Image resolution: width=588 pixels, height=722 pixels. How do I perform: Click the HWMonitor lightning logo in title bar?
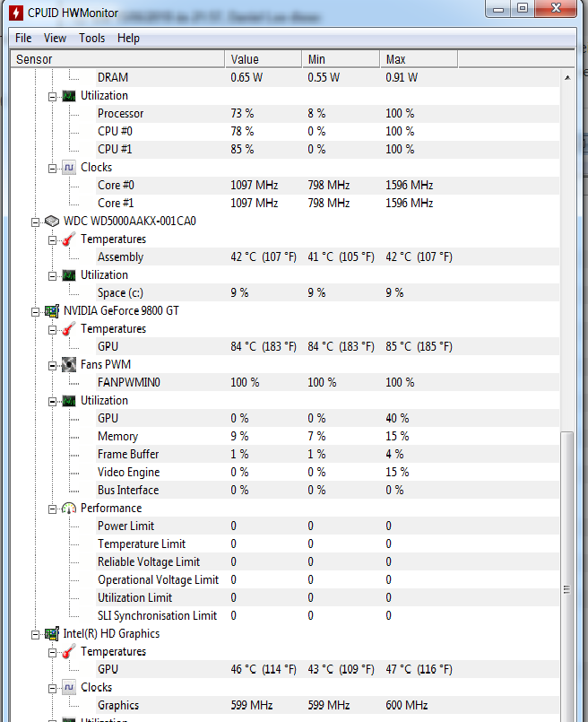pyautogui.click(x=15, y=13)
